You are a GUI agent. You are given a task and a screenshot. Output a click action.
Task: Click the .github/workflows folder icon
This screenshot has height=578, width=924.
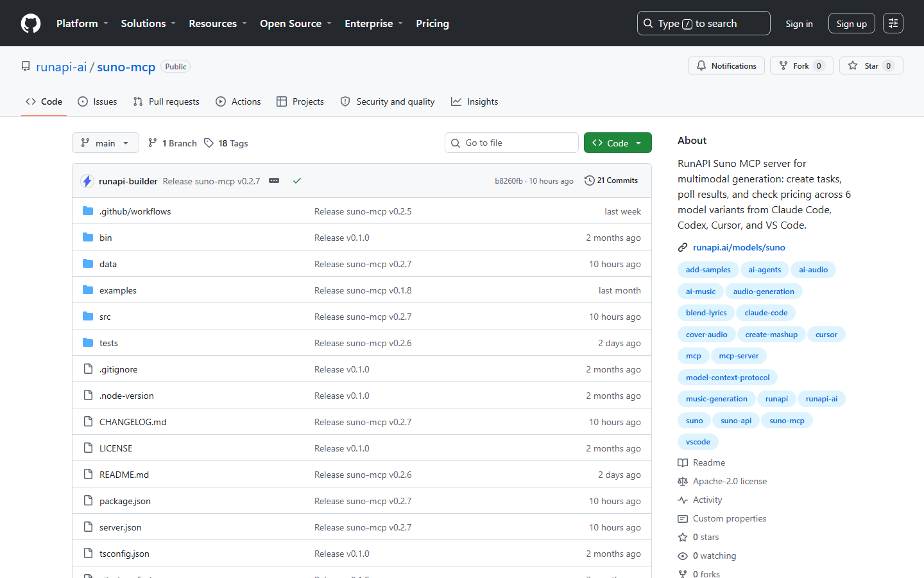88,211
